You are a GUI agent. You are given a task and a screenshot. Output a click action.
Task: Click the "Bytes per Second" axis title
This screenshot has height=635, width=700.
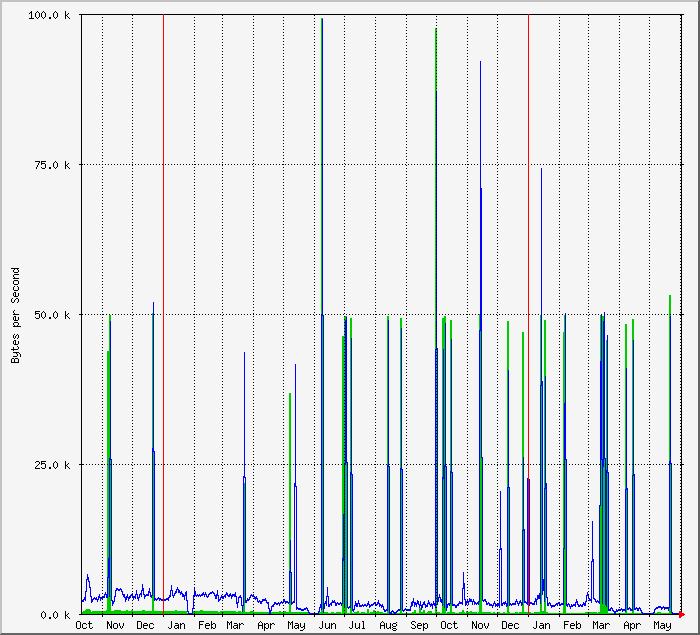click(16, 315)
